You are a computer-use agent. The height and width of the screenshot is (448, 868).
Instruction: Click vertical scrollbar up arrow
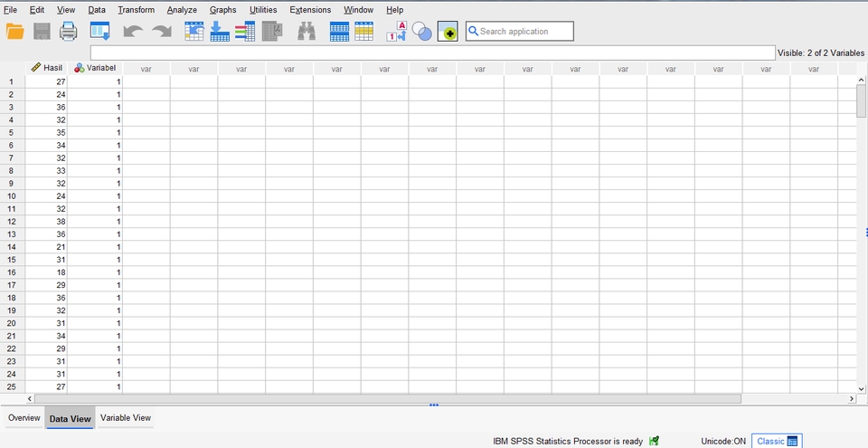point(862,80)
